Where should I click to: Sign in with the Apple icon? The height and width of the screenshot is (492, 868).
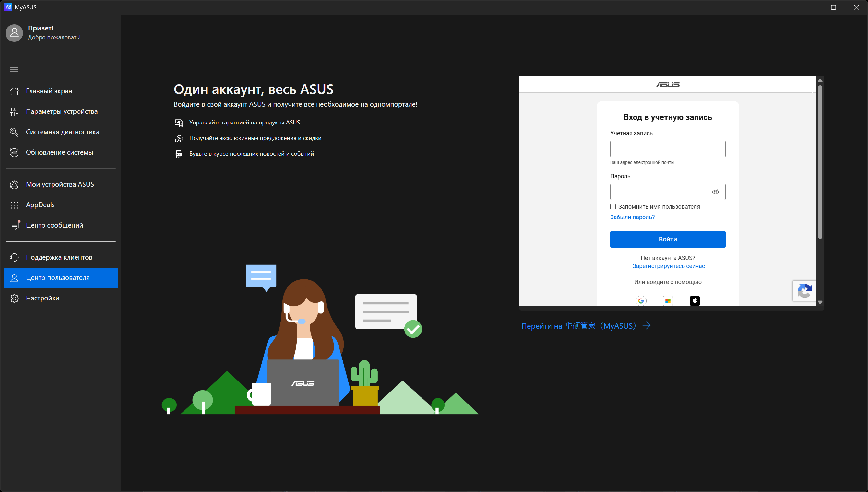pos(695,300)
